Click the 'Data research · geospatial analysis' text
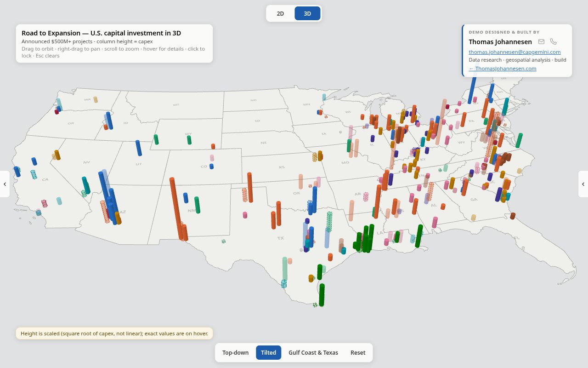This screenshot has width=588, height=368. 517,60
